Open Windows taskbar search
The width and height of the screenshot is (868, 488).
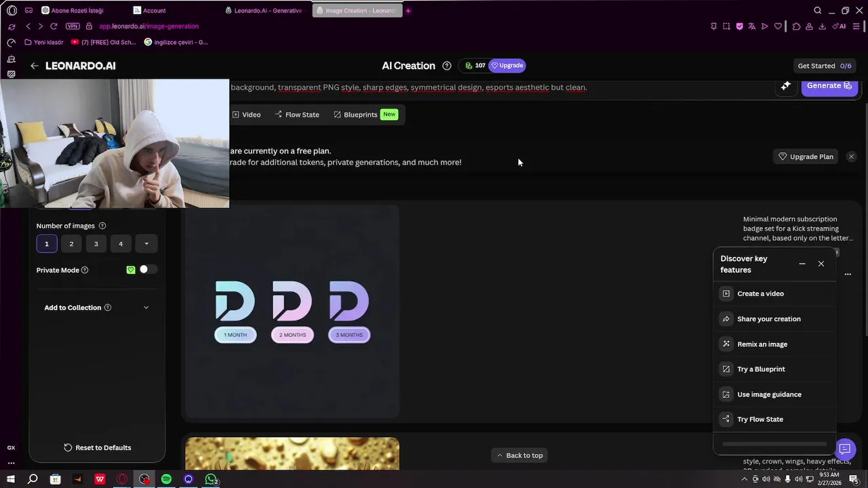coord(33,479)
